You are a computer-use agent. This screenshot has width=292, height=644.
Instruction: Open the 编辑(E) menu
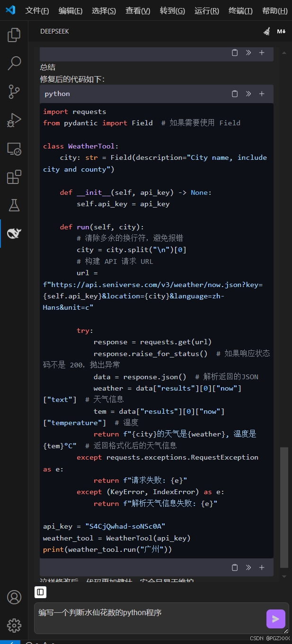point(71,11)
